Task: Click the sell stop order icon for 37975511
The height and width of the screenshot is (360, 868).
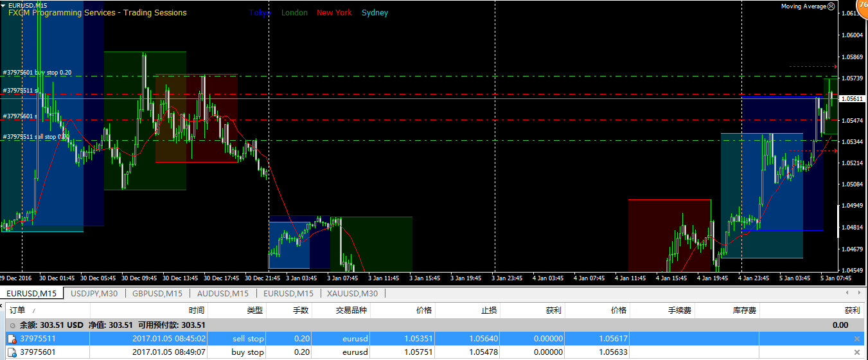Action: point(12,339)
